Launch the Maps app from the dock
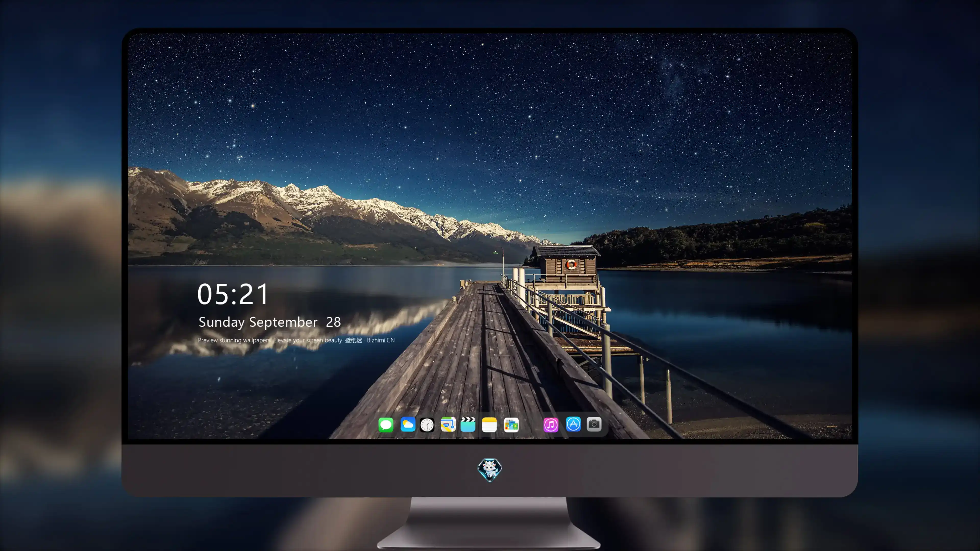Viewport: 980px width, 551px height. 448,424
